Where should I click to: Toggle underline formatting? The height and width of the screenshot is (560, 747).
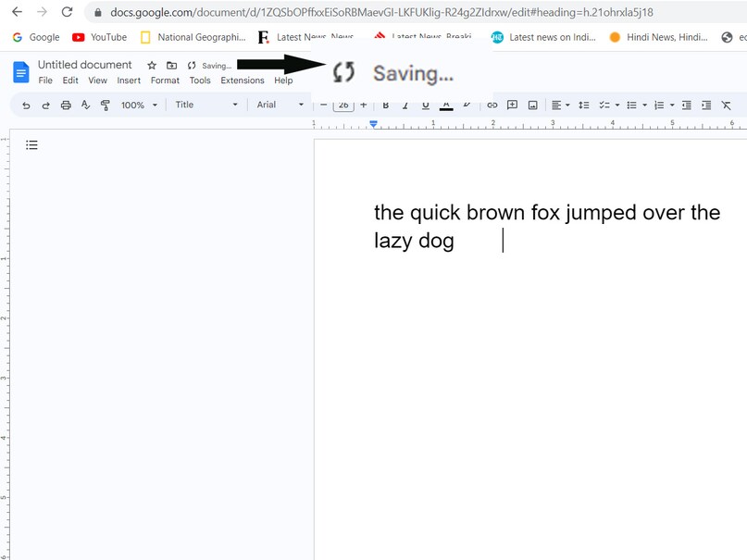tap(426, 106)
